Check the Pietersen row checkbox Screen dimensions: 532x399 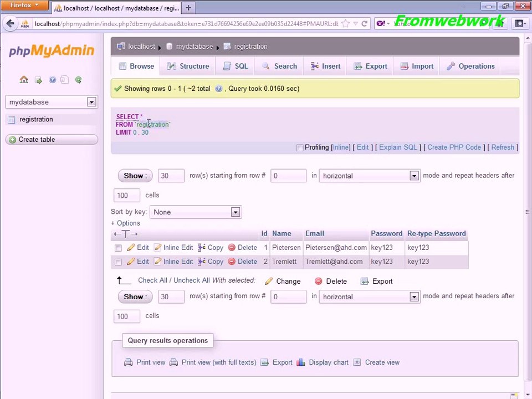pyautogui.click(x=118, y=248)
